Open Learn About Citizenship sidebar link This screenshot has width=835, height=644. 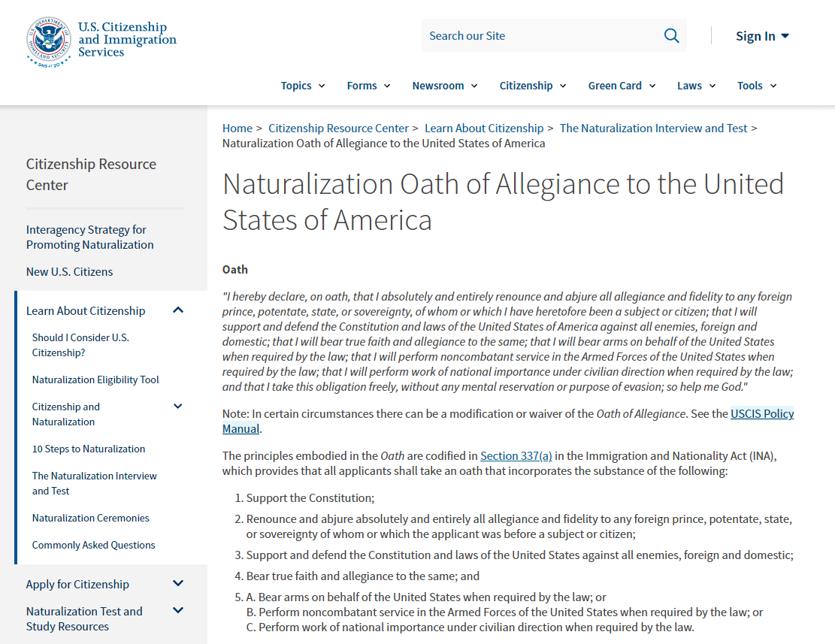point(85,311)
